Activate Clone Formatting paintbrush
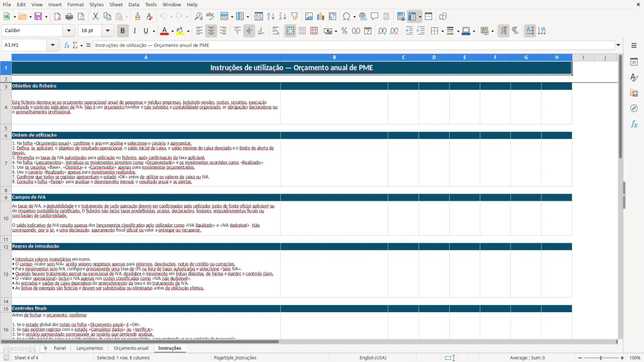 [137, 17]
